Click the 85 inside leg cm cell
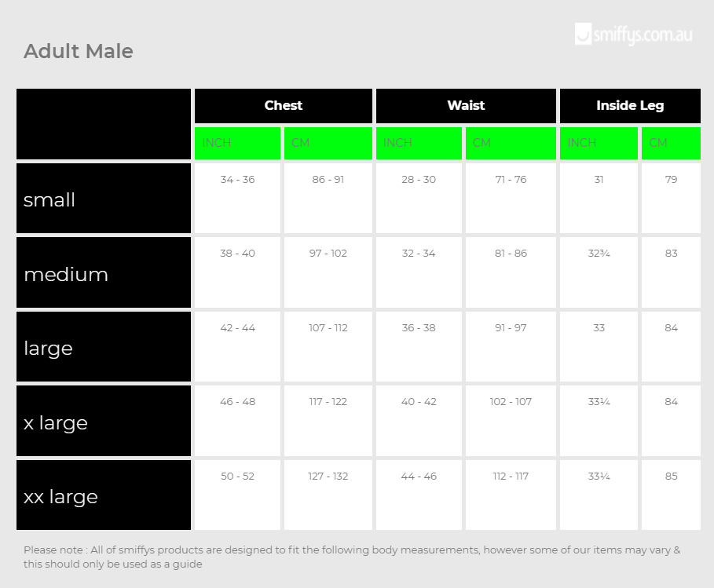The image size is (714, 588). 671,495
